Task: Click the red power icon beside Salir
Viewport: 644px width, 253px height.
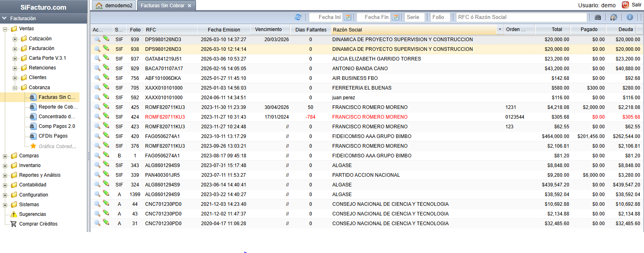Action: pos(625,5)
